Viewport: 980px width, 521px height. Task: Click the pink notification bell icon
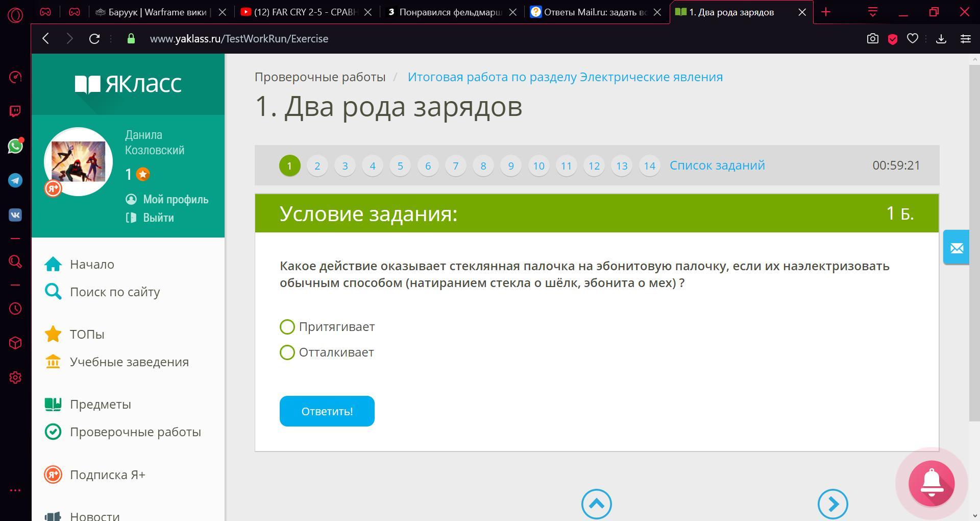pos(932,483)
